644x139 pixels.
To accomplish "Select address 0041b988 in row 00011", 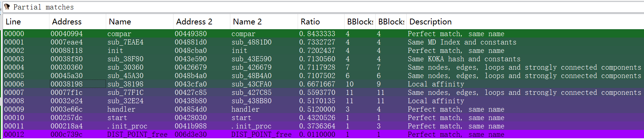I will coord(191,126).
